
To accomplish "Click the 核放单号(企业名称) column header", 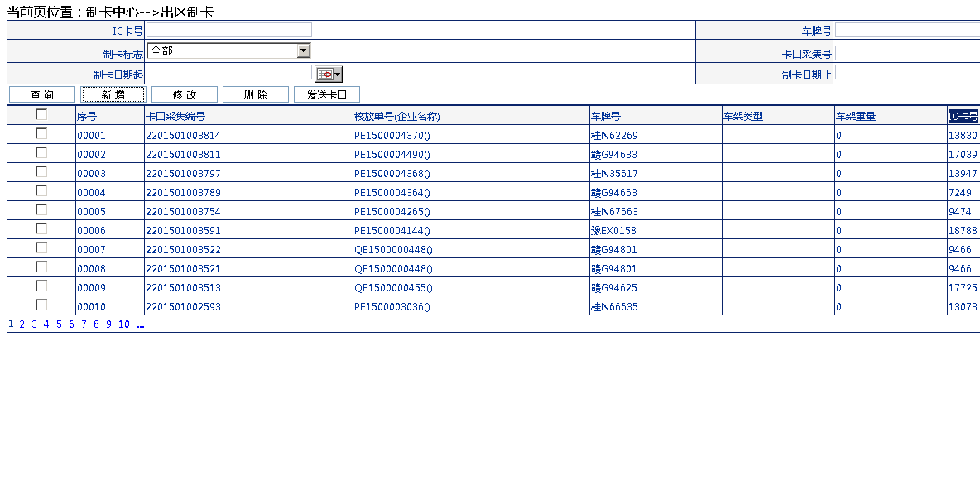I will [397, 116].
